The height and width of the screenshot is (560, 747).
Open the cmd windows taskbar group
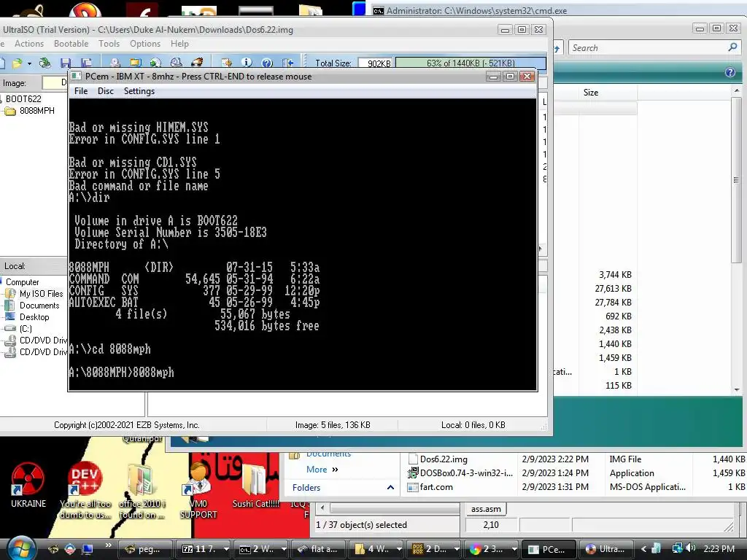point(262,549)
